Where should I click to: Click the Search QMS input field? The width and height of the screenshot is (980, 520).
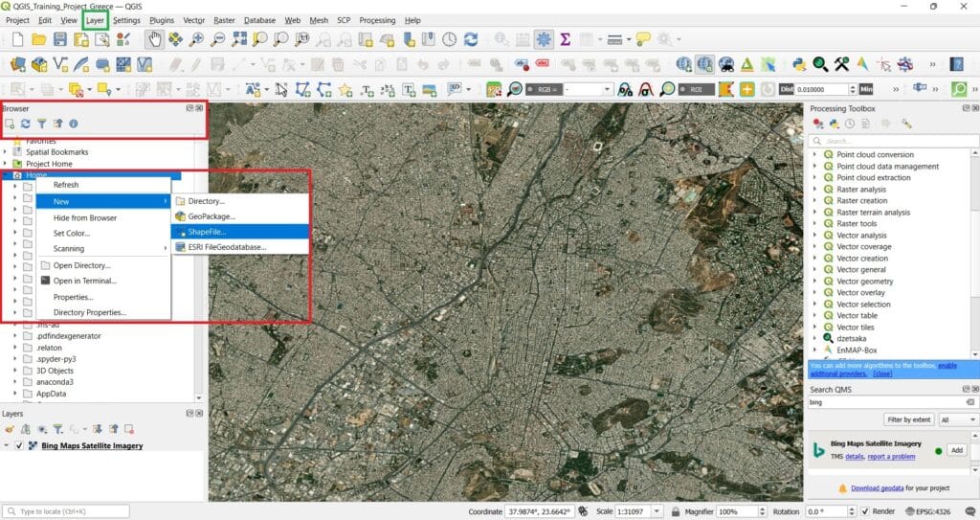point(892,402)
